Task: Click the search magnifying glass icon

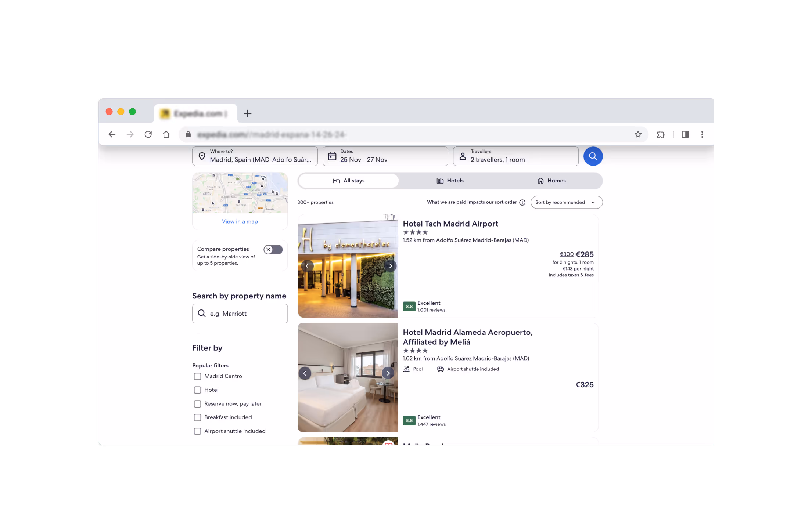Action: tap(593, 156)
